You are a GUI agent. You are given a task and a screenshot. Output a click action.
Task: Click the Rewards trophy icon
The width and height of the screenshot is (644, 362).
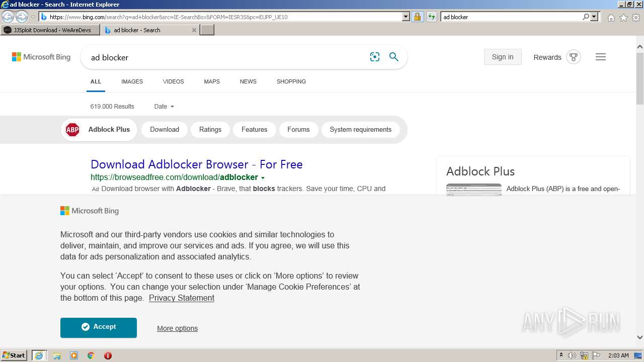(574, 57)
